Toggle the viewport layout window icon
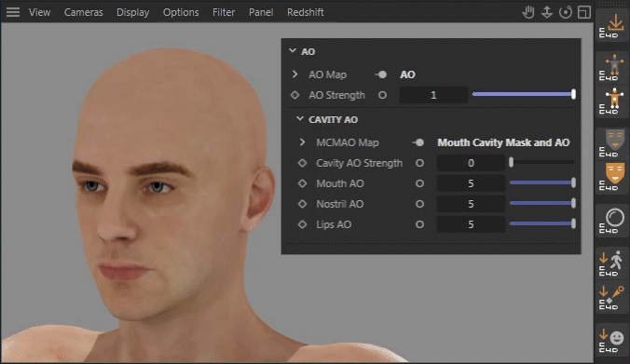This screenshot has height=364, width=630. pyautogui.click(x=584, y=12)
